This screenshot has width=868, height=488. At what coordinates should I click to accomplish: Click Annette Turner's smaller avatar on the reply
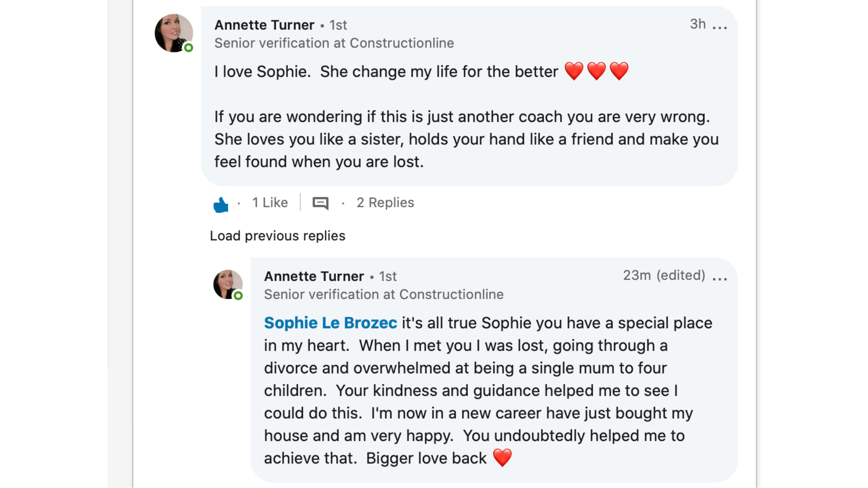pos(227,284)
